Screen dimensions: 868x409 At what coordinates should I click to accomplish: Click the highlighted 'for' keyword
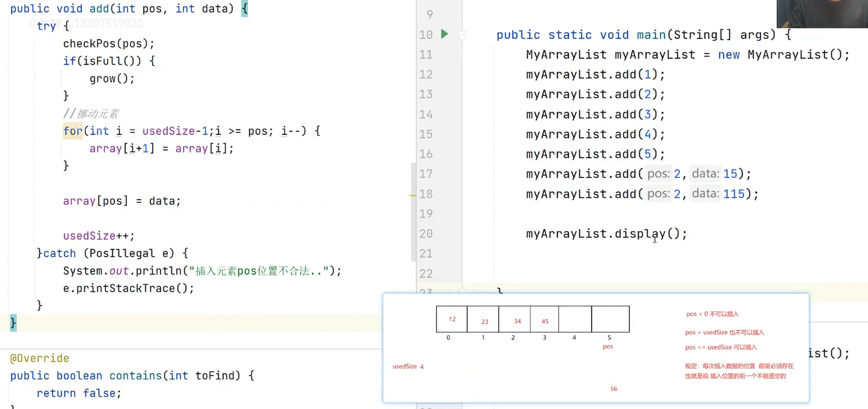(x=73, y=131)
